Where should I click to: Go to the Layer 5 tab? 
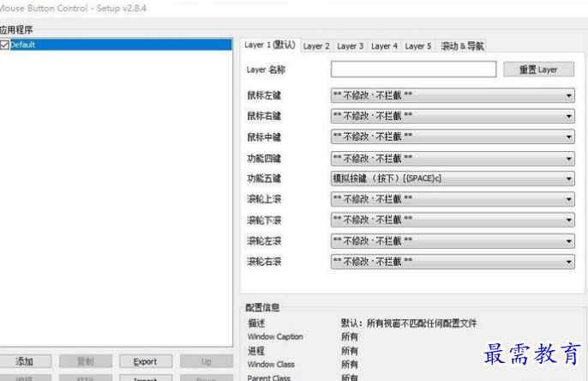pyautogui.click(x=417, y=46)
